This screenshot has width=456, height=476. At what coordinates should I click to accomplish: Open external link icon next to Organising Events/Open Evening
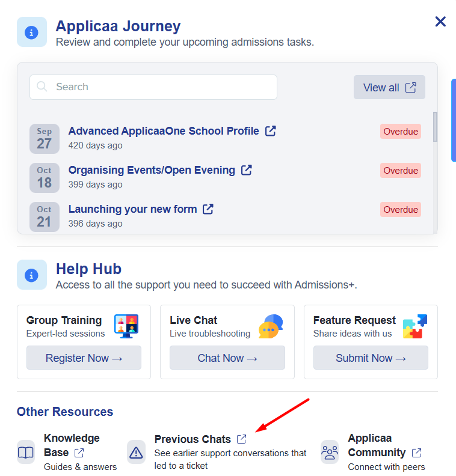[247, 170]
